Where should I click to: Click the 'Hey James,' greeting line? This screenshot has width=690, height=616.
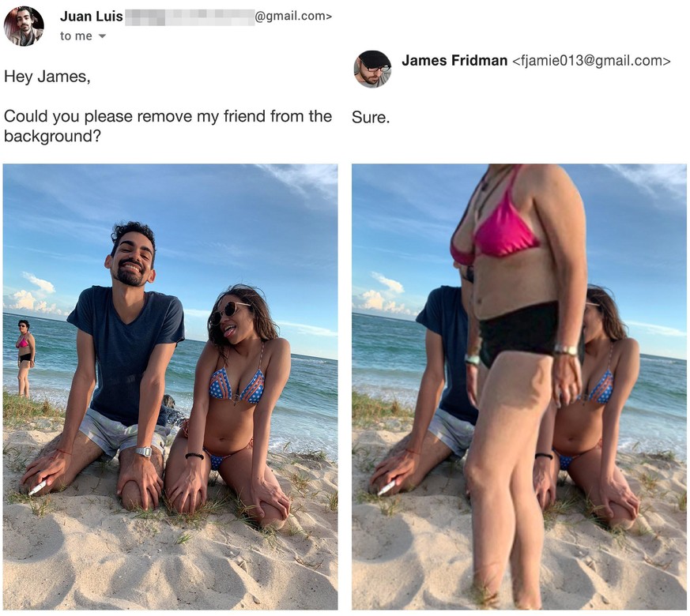click(47, 77)
